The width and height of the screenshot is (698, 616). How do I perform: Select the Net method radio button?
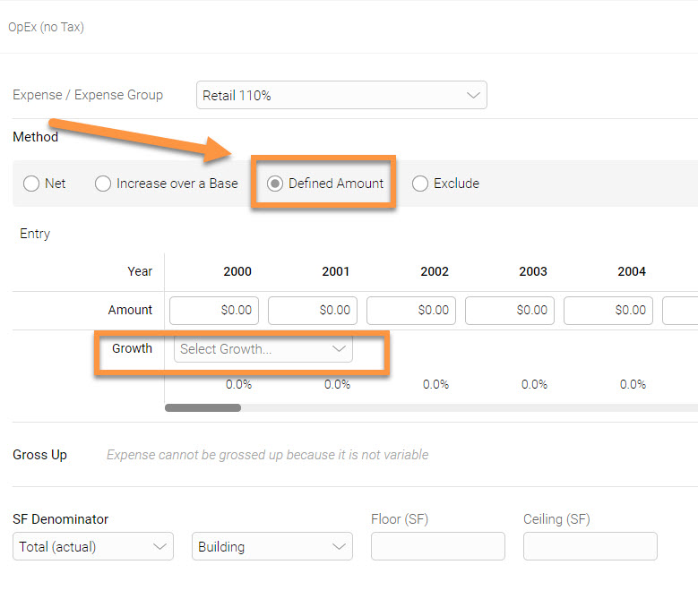click(31, 184)
